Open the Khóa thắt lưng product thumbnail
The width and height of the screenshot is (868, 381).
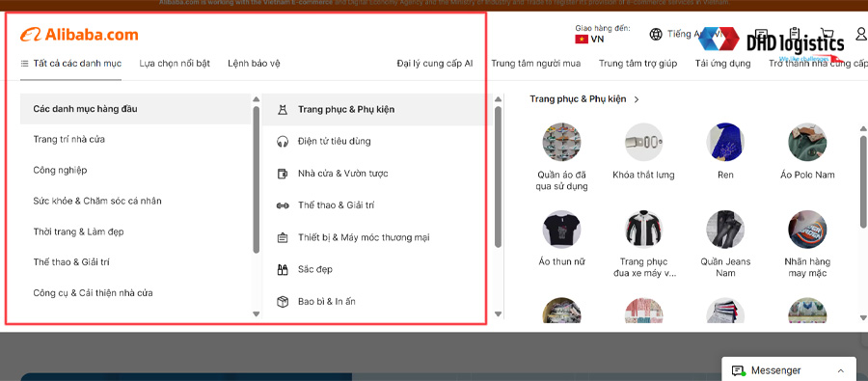[x=644, y=143]
